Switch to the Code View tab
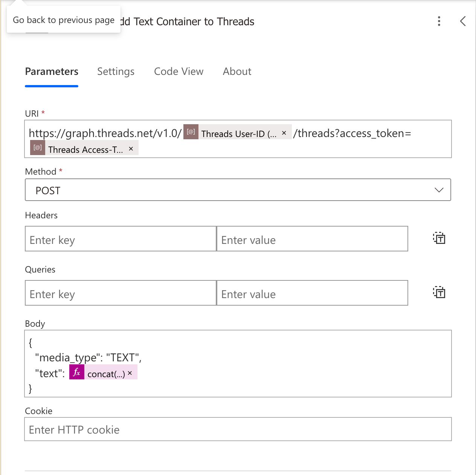 178,72
